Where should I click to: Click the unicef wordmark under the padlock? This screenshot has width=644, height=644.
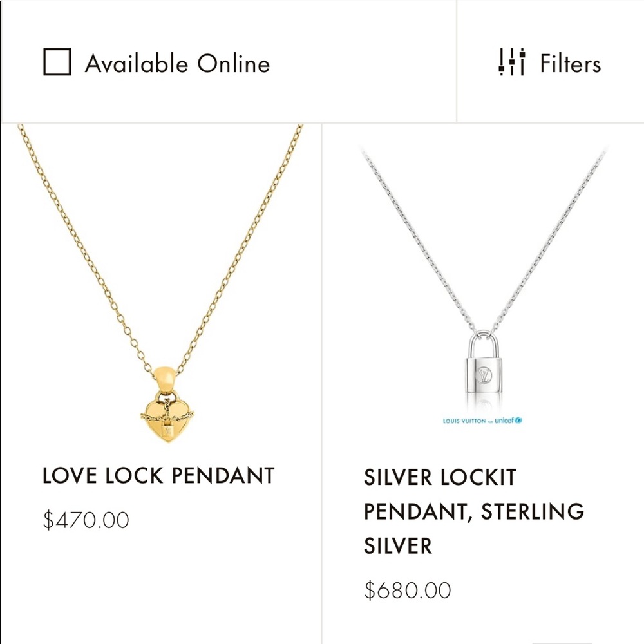[508, 421]
